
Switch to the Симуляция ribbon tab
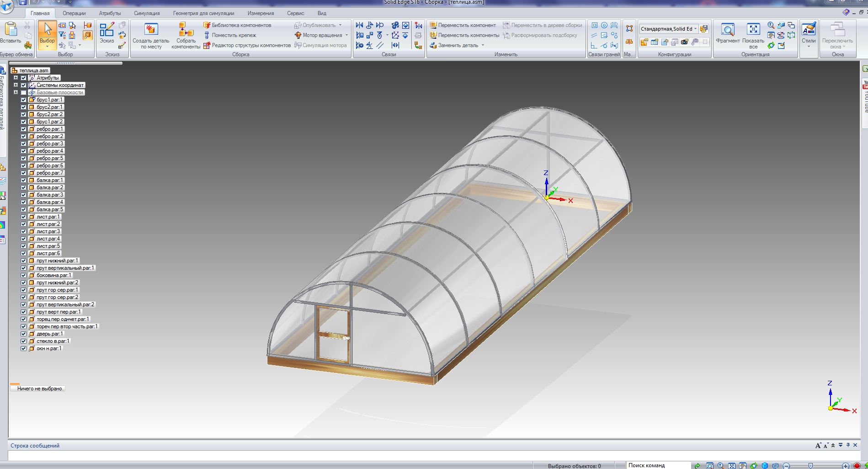[x=147, y=13]
